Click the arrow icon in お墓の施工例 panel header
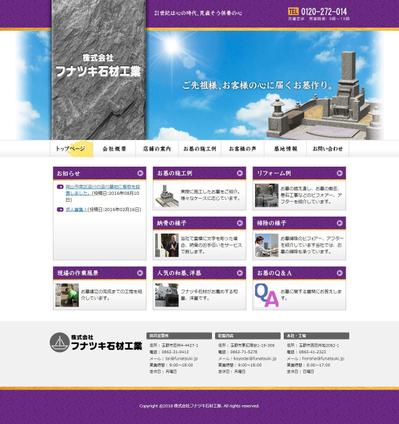The width and height of the screenshot is (399, 424). click(240, 173)
